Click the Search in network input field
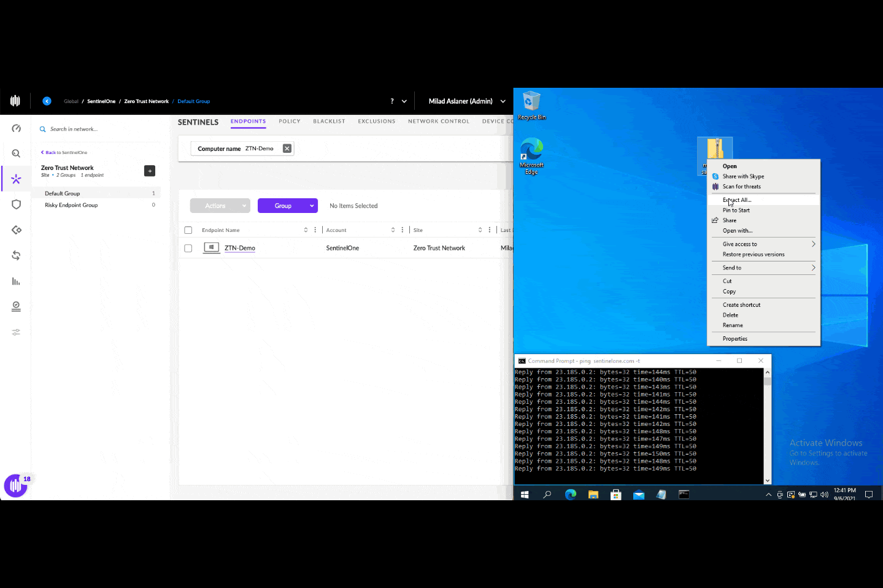This screenshot has width=883, height=588. coord(98,130)
